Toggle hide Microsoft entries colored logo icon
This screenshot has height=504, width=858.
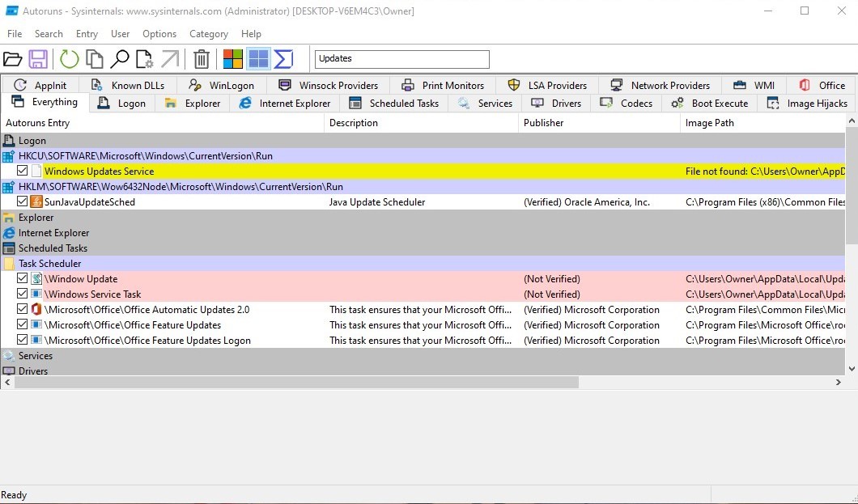pyautogui.click(x=232, y=59)
